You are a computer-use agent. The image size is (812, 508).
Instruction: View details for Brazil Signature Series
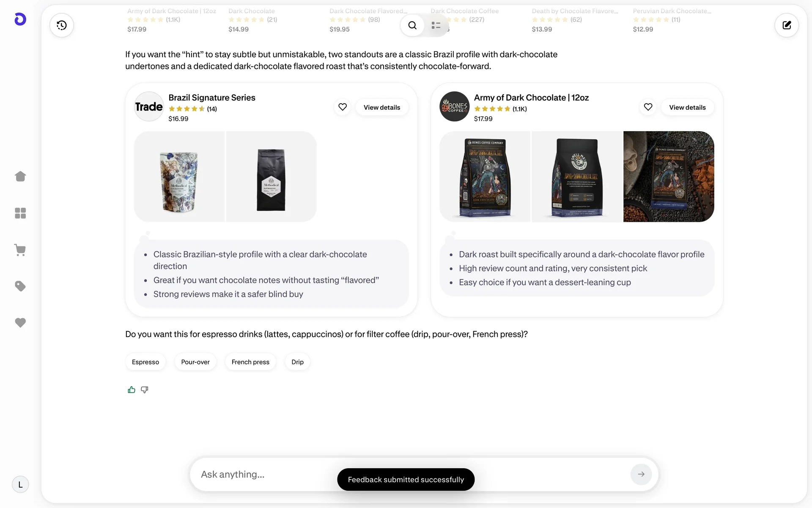pos(381,108)
